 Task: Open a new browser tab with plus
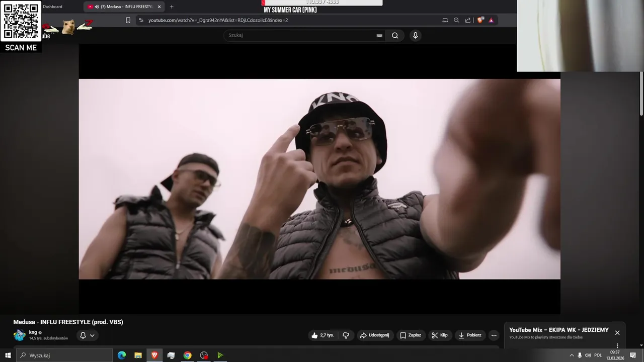[x=172, y=7]
